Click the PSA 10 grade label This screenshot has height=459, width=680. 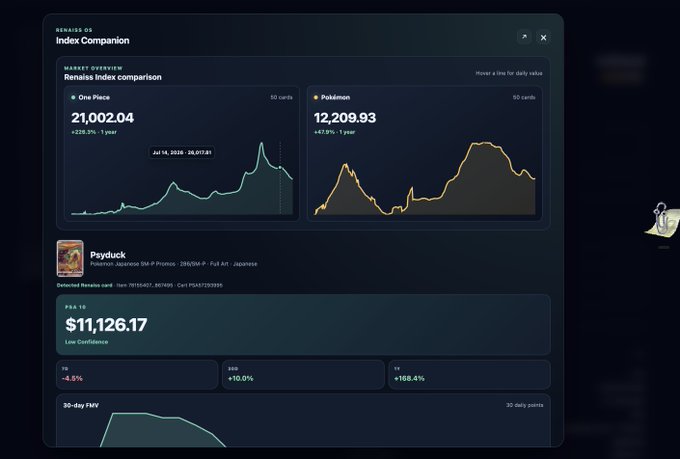(75, 307)
